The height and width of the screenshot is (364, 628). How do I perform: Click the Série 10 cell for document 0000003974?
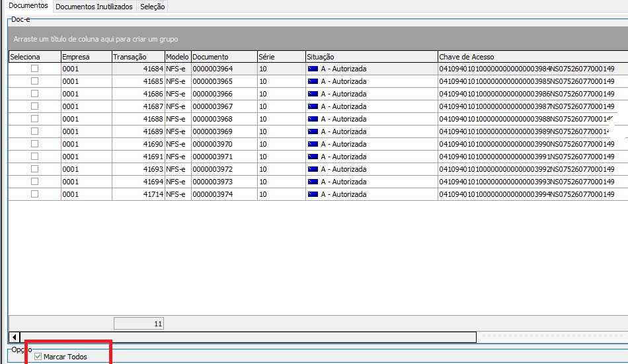click(x=282, y=194)
